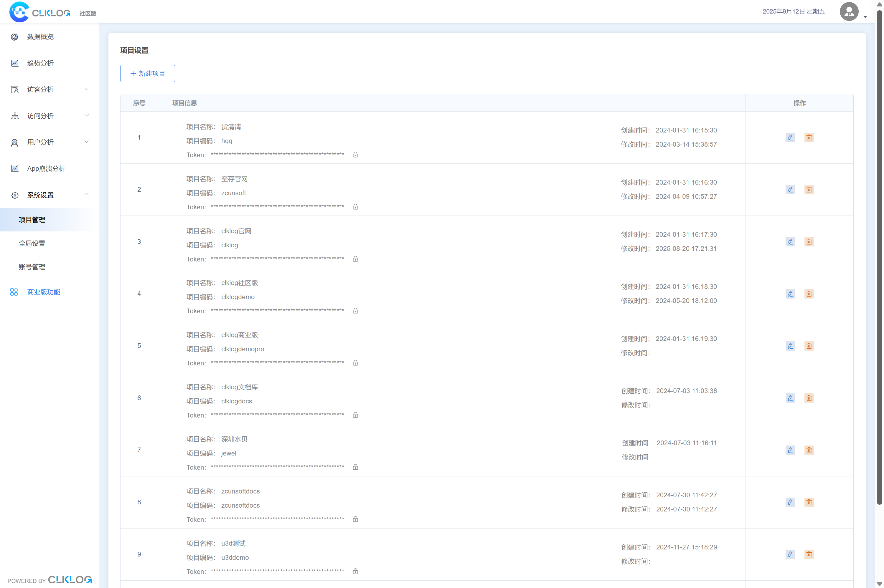Edit the 深圳水贝 project row
This screenshot has height=588, width=884.
click(x=790, y=450)
